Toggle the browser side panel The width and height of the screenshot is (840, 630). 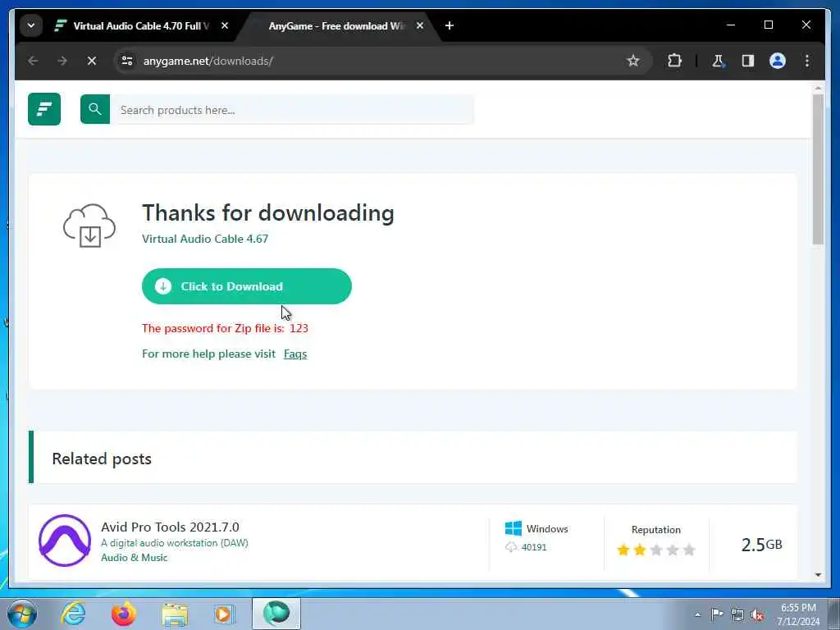[x=748, y=61]
